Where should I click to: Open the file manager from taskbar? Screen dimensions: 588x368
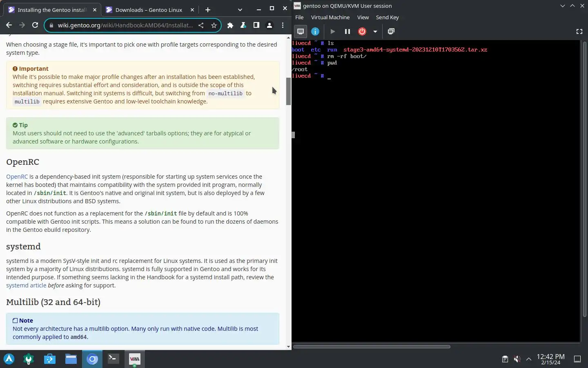tap(71, 359)
